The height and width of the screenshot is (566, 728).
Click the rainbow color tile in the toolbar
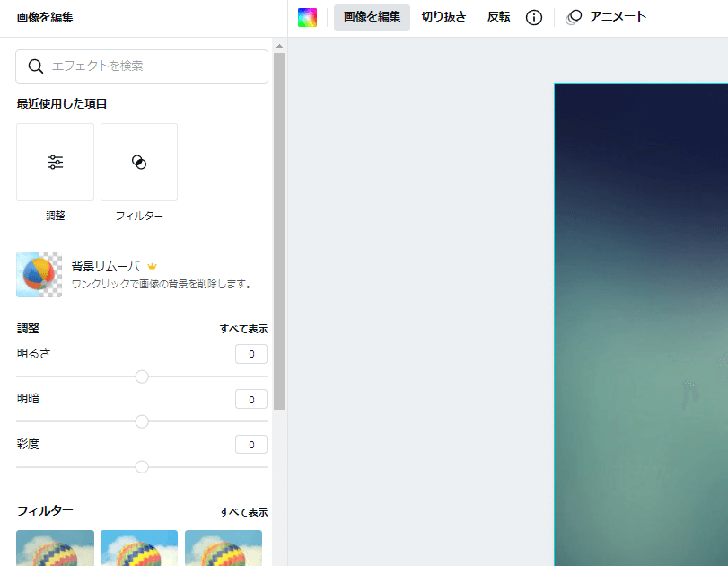[309, 16]
